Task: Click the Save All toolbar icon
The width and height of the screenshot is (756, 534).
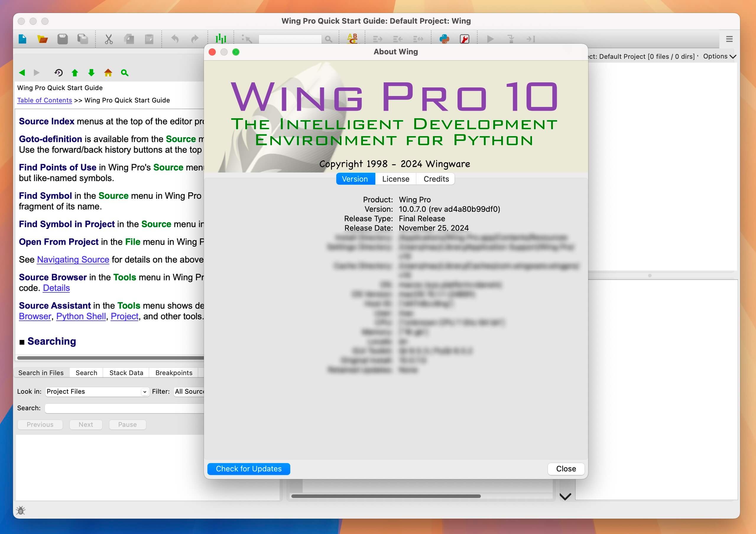Action: point(83,39)
